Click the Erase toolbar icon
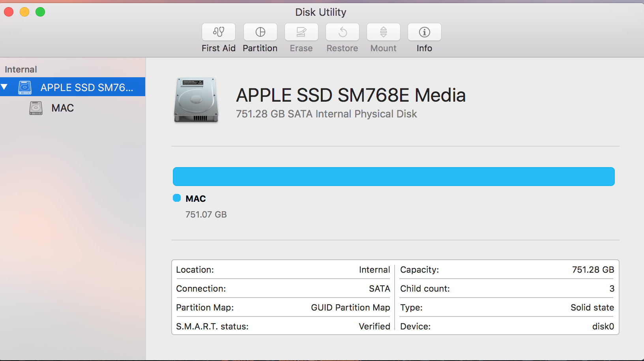 (301, 32)
